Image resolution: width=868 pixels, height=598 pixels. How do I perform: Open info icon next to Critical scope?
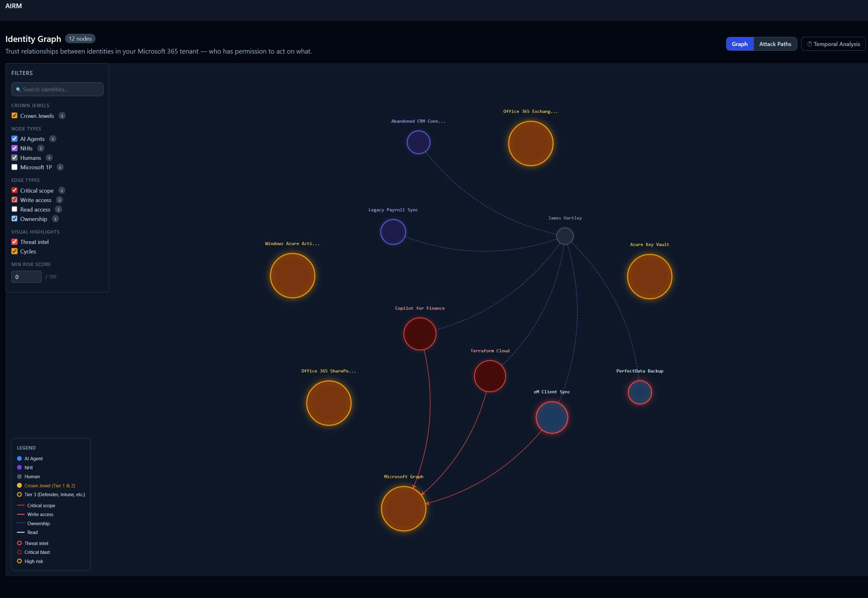(62, 190)
